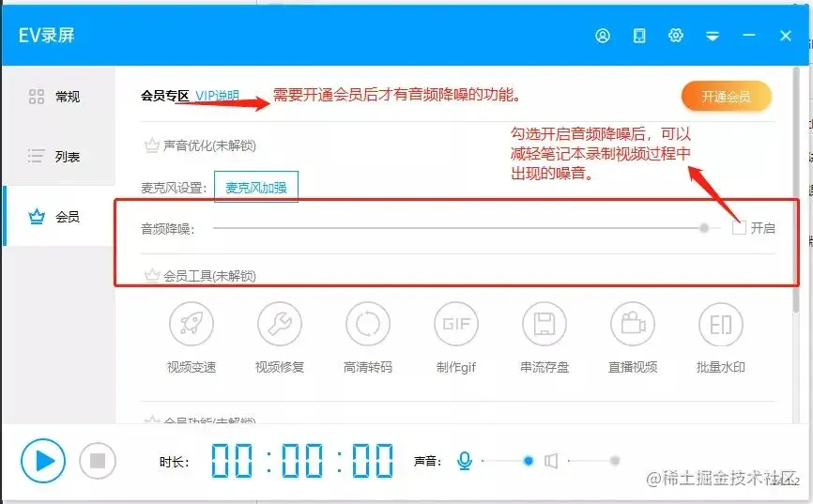
Task: Click the 麦克风加强 button
Action: [256, 187]
